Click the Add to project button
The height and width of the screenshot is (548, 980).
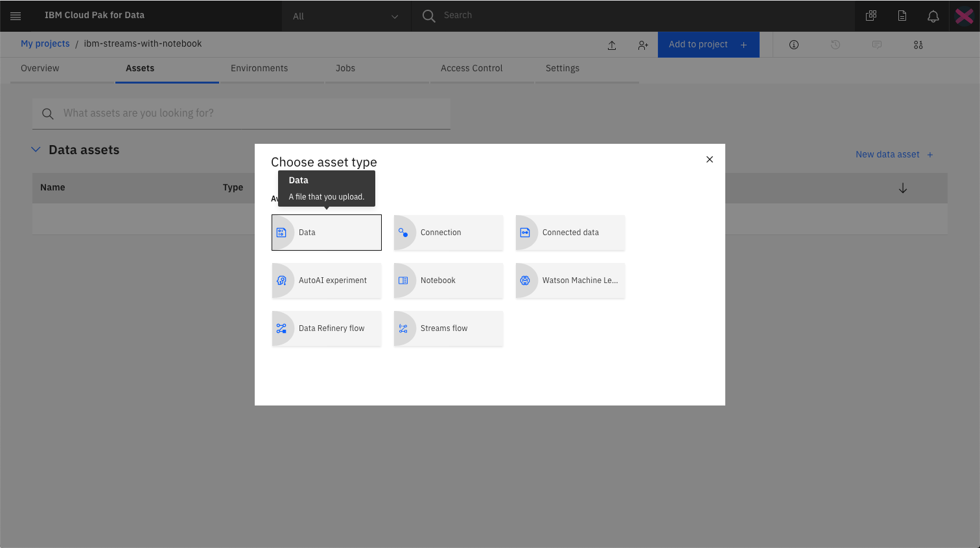coord(708,45)
